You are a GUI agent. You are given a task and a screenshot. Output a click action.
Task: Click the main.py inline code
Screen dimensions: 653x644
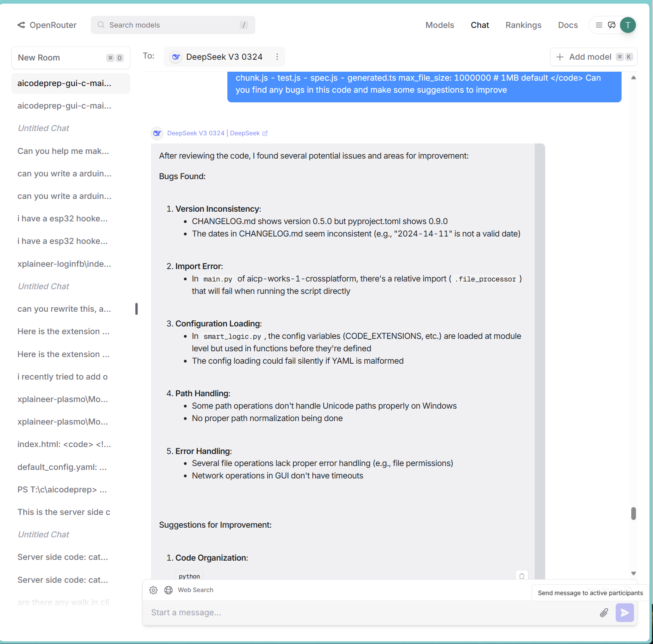[x=218, y=279]
